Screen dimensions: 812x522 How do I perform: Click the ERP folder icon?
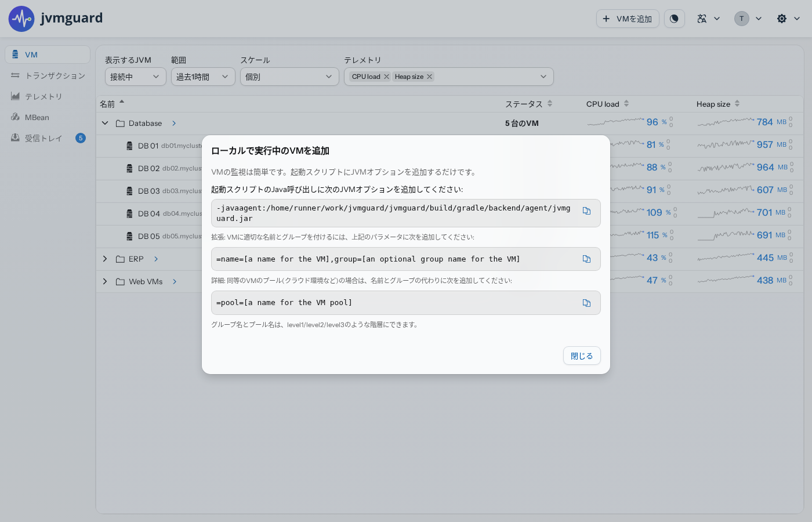tap(121, 259)
